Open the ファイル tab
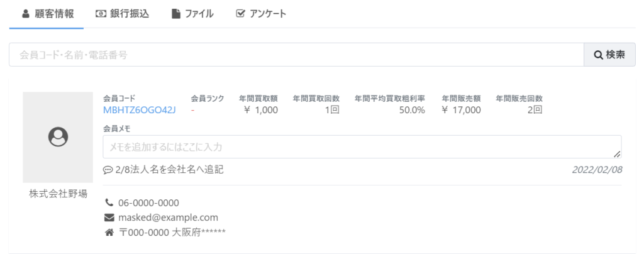The width and height of the screenshot is (644, 254). point(192,14)
